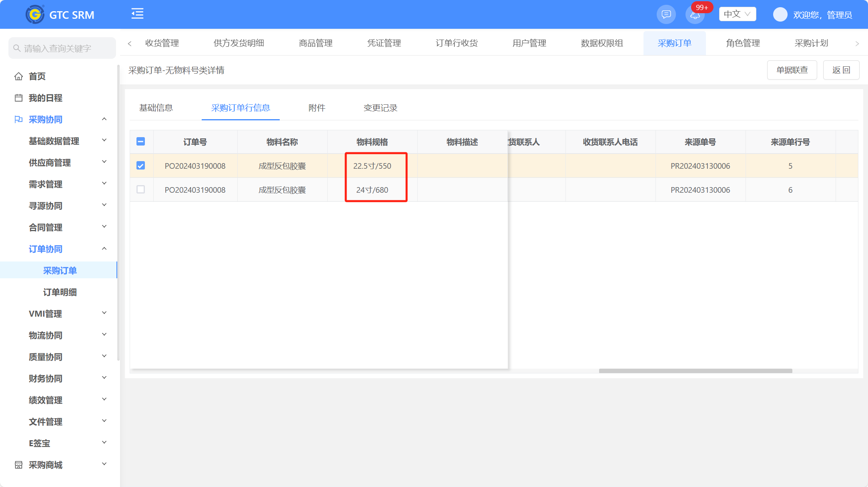
Task: Click the home icon beside 首页
Action: [18, 76]
